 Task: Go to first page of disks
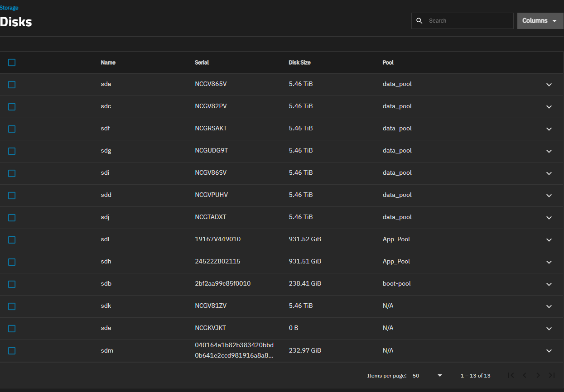pyautogui.click(x=511, y=375)
